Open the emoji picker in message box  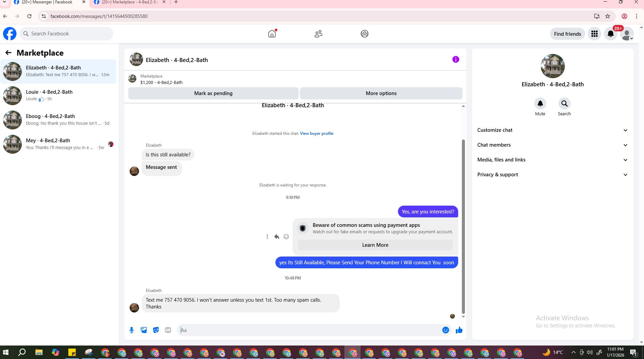point(445,330)
